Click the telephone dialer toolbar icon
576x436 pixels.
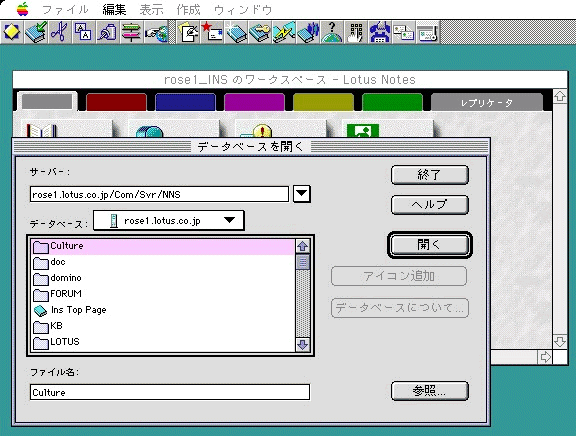coord(379,32)
